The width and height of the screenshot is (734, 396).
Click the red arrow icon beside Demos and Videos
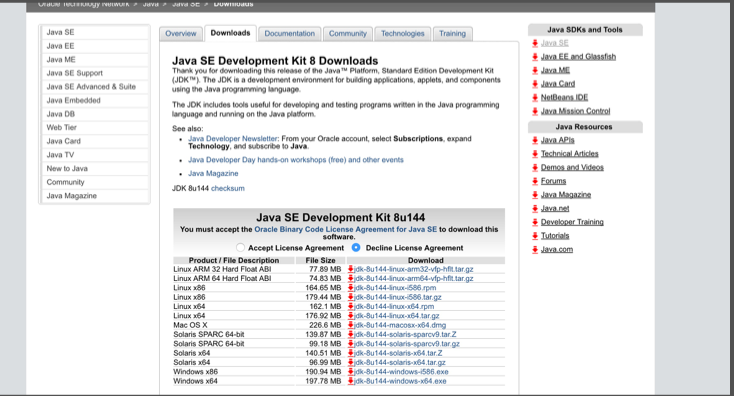click(x=535, y=168)
